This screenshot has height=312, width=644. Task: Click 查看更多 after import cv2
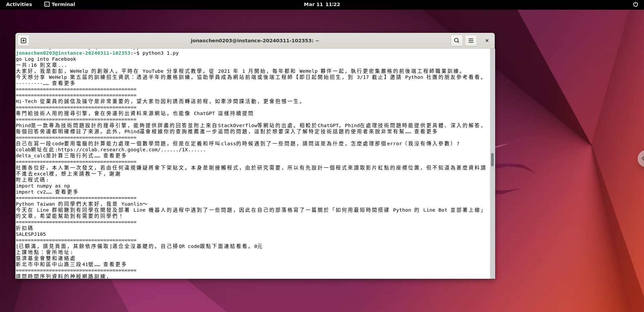66,192
